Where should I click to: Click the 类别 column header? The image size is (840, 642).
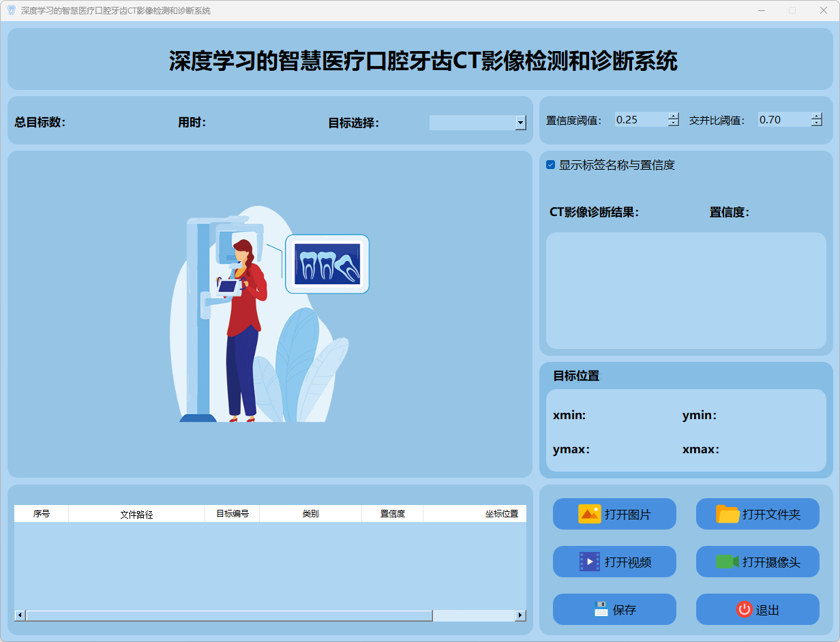pyautogui.click(x=310, y=514)
